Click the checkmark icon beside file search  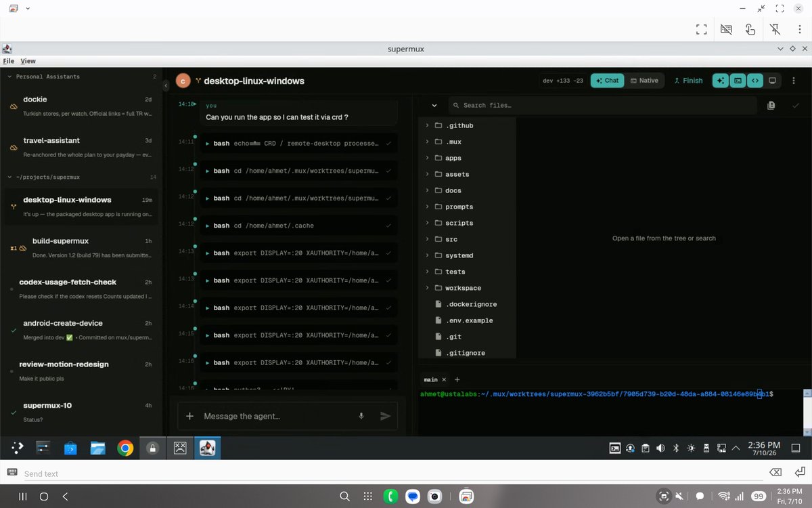(x=795, y=105)
